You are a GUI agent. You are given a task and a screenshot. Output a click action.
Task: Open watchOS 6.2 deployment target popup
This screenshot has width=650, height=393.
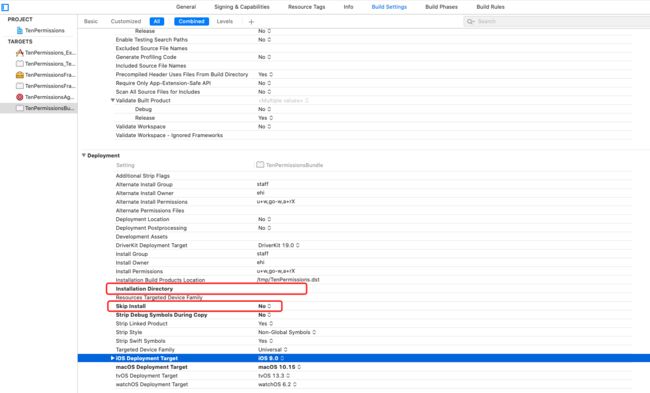(x=277, y=385)
